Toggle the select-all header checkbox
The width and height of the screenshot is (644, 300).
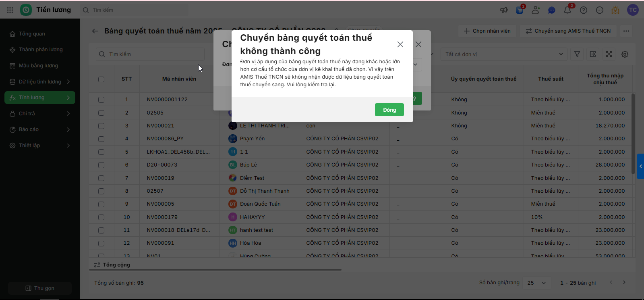click(x=101, y=79)
